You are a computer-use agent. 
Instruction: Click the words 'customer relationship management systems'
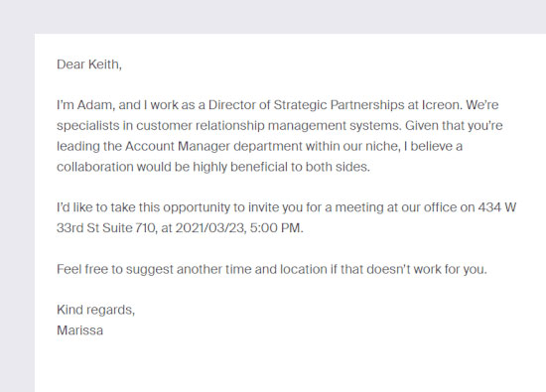(x=268, y=126)
